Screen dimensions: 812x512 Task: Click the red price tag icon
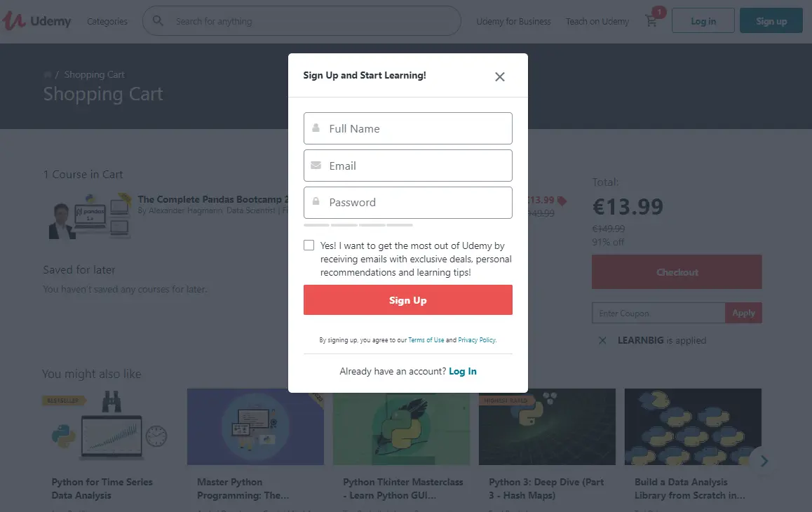pyautogui.click(x=562, y=201)
